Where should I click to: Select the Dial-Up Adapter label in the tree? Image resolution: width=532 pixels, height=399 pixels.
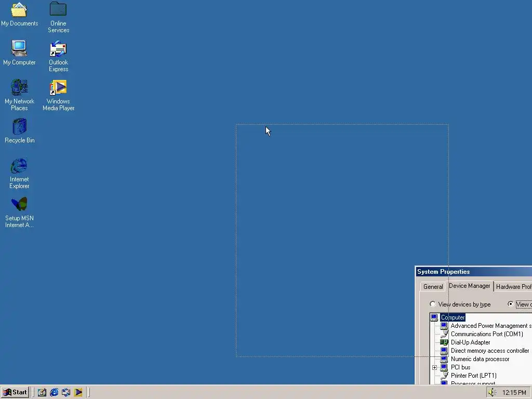[470, 342]
